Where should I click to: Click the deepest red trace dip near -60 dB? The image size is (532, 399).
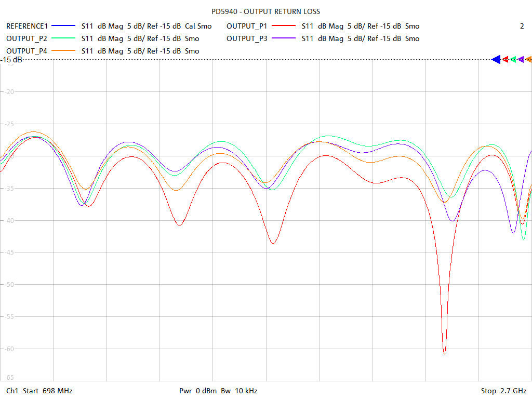444,353
